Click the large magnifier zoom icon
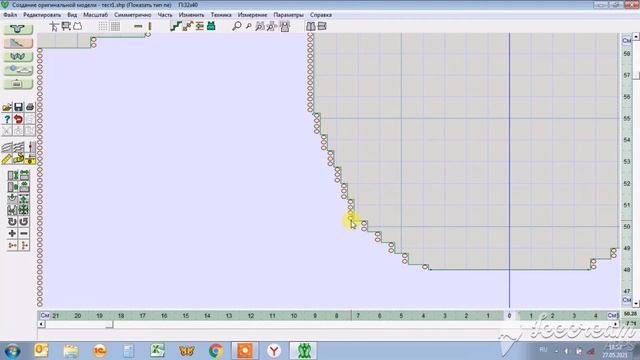 (x=237, y=27)
